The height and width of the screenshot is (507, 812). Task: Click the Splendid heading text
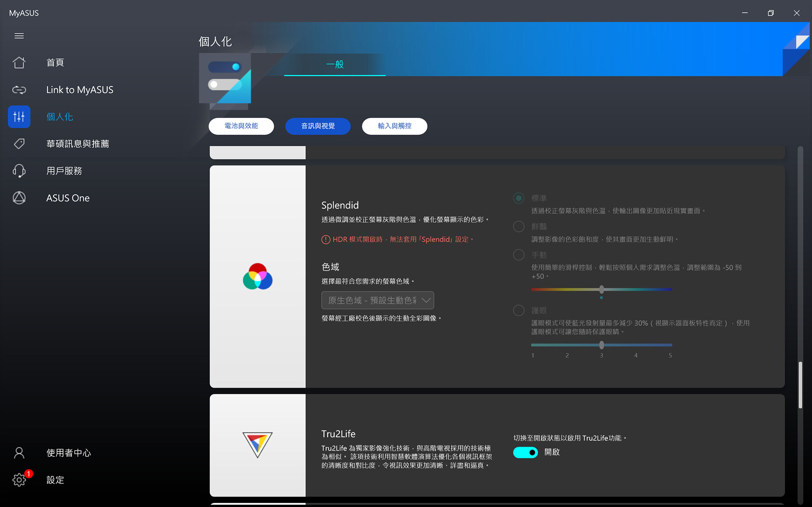[340, 205]
